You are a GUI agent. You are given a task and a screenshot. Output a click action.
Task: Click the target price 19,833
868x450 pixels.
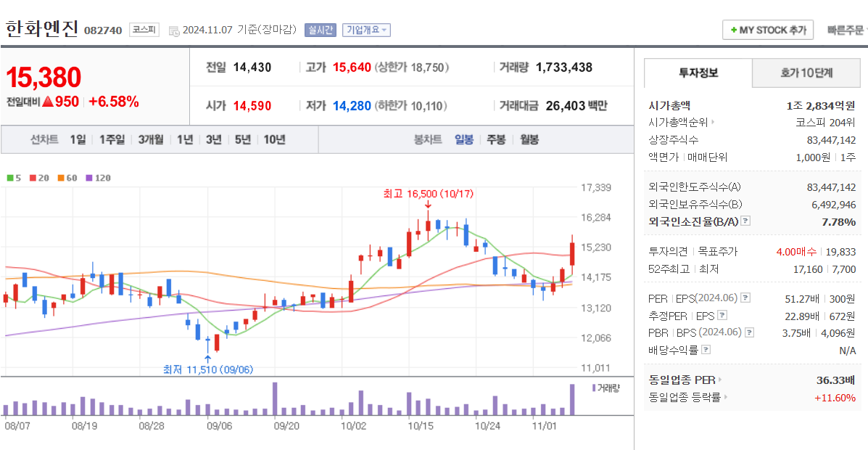[841, 252]
